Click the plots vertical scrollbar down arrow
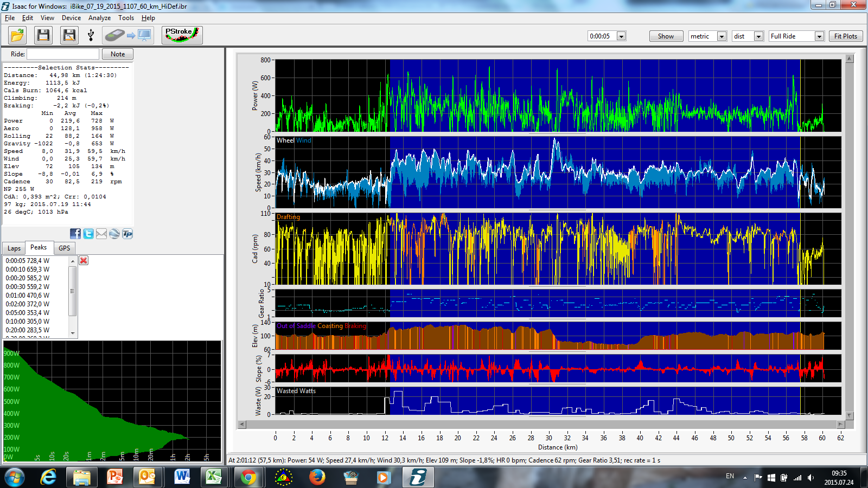The width and height of the screenshot is (868, 488). click(850, 415)
